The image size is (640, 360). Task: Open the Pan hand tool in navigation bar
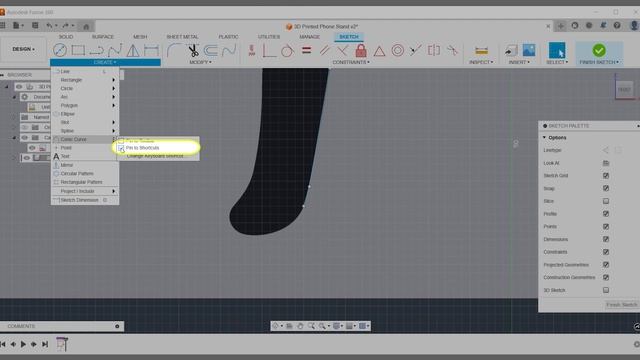(300, 326)
